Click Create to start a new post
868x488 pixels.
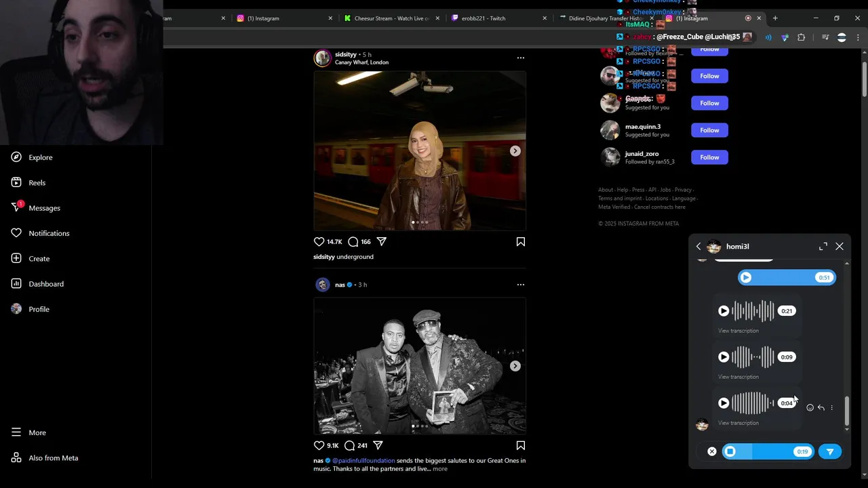31,258
